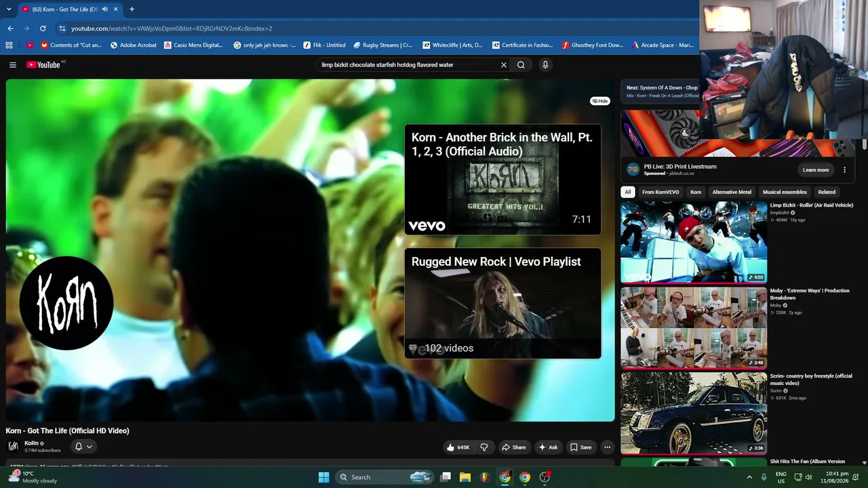This screenshot has height=488, width=868.
Task: Click the magnifier search button
Action: (x=521, y=65)
